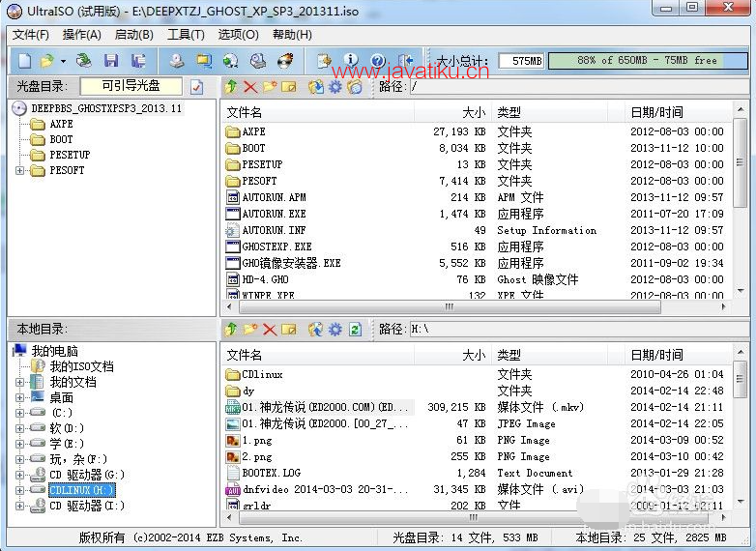Click New Folder icon in disc pane toolbar
756x551 pixels.
click(x=270, y=87)
